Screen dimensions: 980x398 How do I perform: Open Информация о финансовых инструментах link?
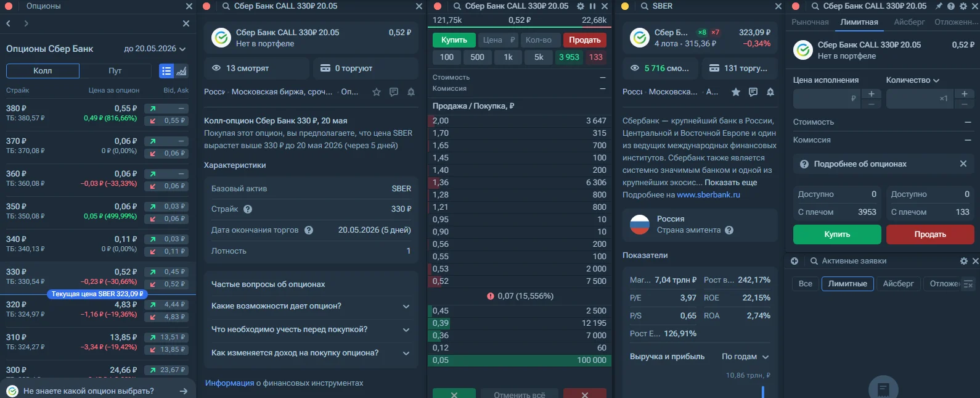coord(229,383)
